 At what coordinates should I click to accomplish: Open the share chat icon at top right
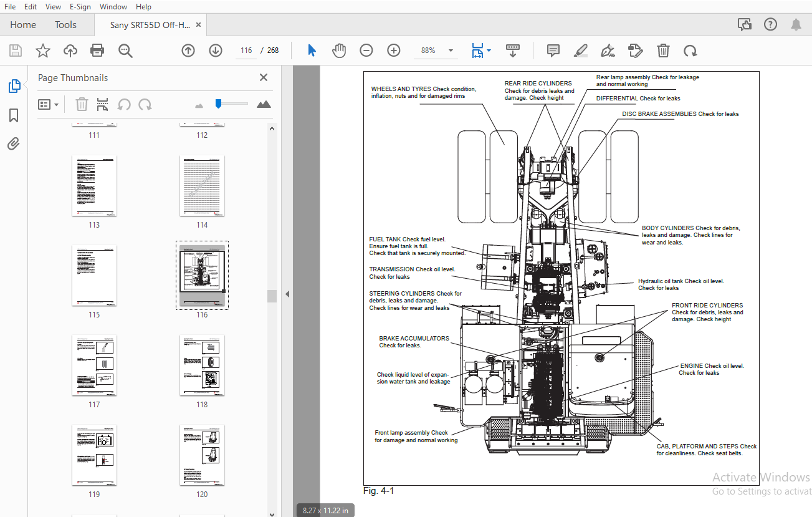point(745,24)
